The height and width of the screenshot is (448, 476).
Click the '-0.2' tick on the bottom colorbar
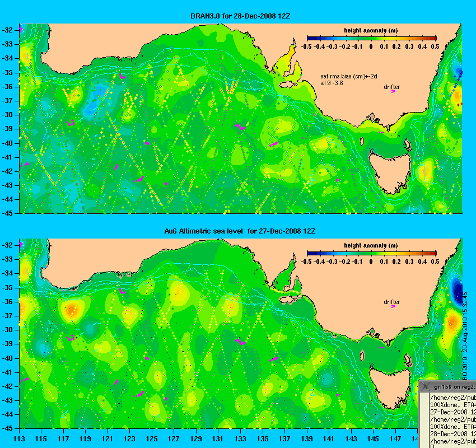click(345, 262)
